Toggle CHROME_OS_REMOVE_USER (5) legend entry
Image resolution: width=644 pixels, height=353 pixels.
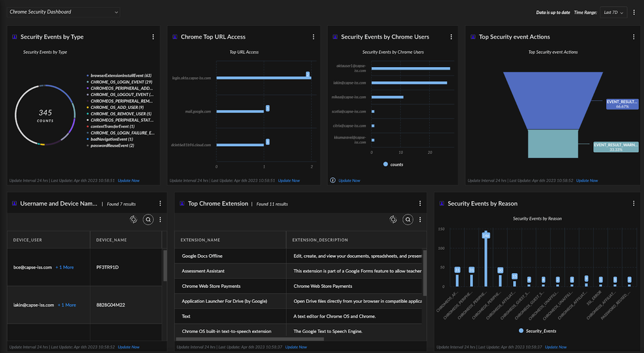click(x=119, y=114)
